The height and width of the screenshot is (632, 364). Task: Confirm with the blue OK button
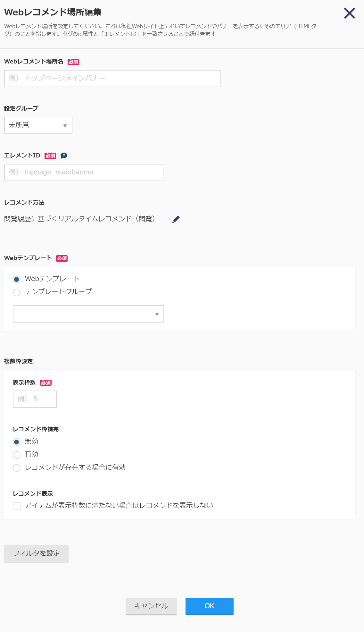click(x=210, y=606)
